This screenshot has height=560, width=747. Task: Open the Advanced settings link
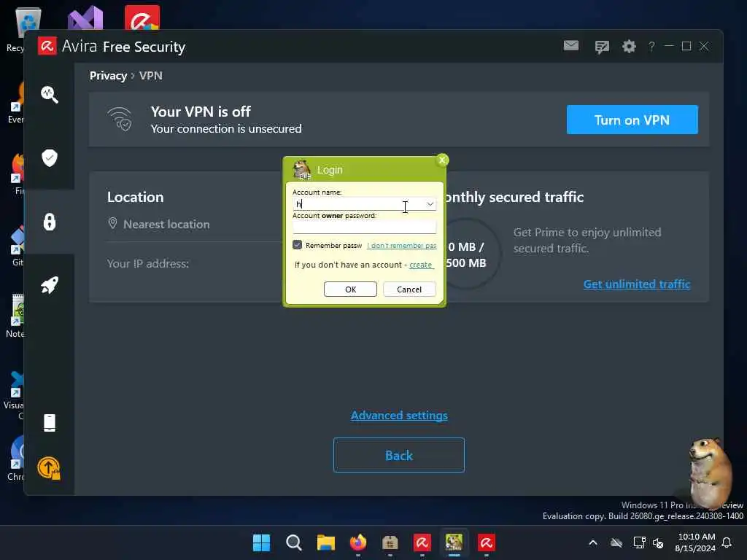tap(399, 416)
